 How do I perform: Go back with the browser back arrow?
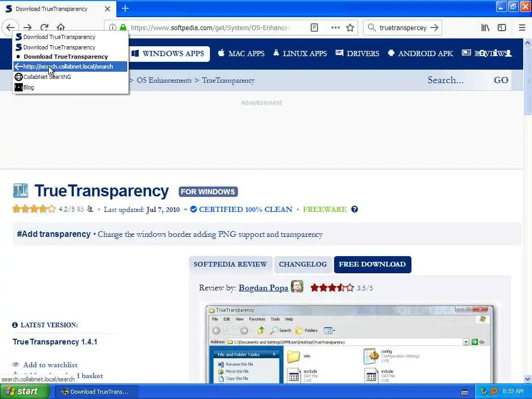[x=10, y=28]
